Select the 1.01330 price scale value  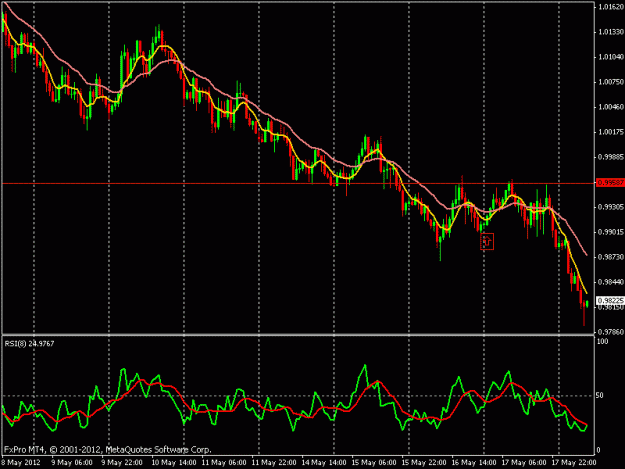pos(611,32)
